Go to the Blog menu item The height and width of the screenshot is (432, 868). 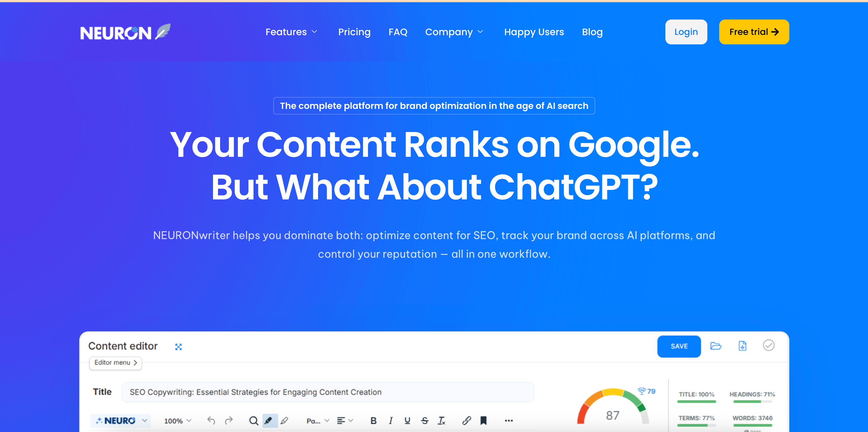click(x=592, y=32)
